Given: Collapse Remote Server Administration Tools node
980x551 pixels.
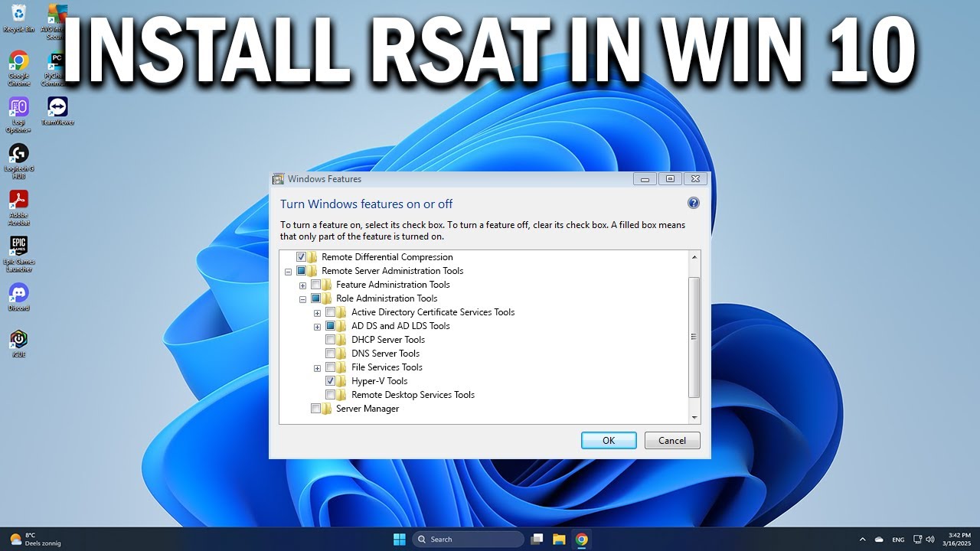Looking at the screenshot, I should [x=288, y=272].
